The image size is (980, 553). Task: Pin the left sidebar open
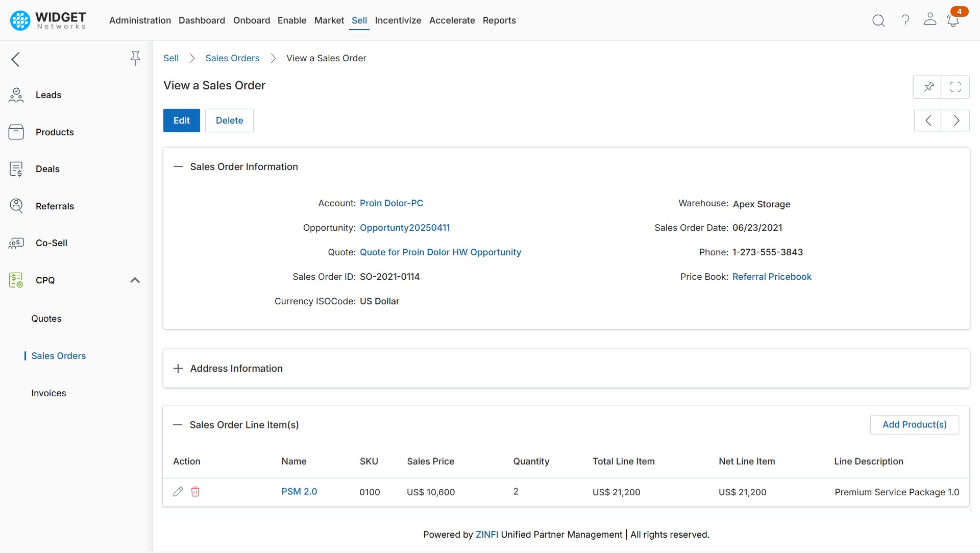pos(135,58)
